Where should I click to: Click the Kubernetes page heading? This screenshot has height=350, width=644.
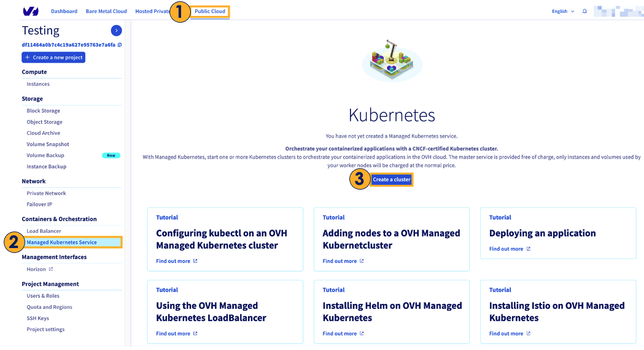tap(392, 115)
